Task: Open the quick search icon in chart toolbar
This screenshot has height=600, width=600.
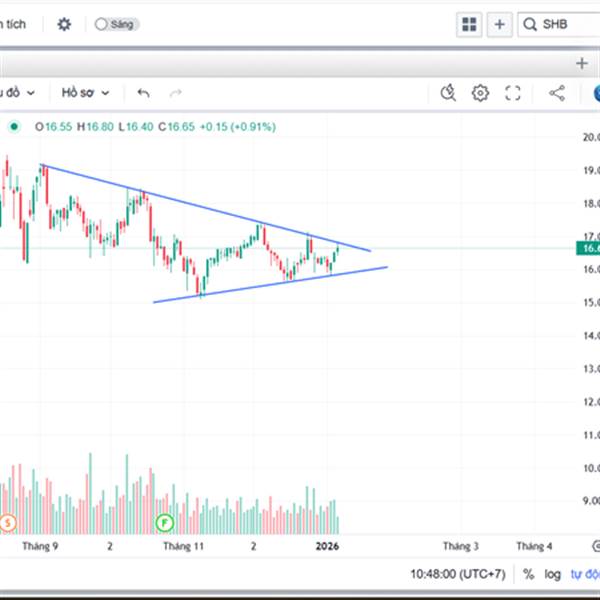Action: pos(449,93)
